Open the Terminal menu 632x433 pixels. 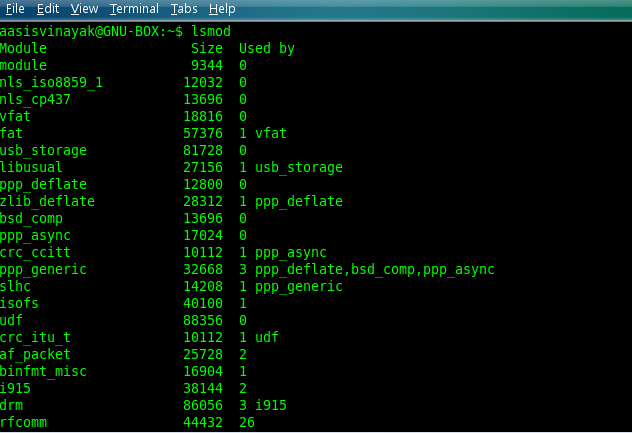coord(134,9)
